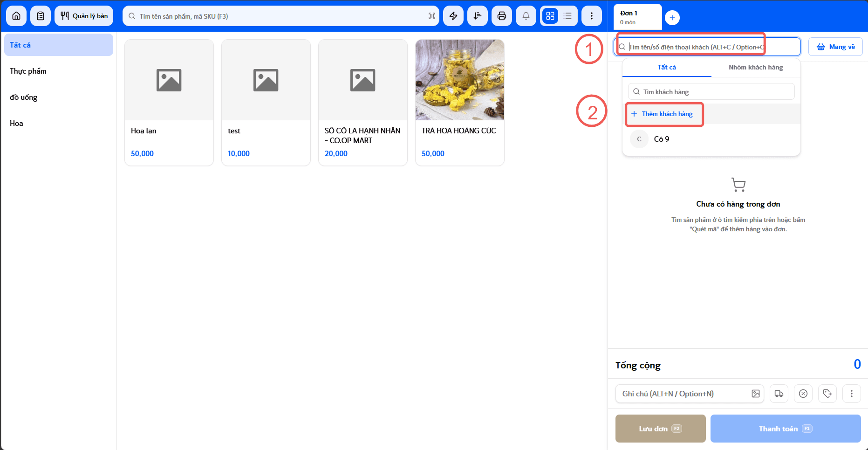The height and width of the screenshot is (450, 868).
Task: Select customer Cô 9
Action: [x=711, y=139]
